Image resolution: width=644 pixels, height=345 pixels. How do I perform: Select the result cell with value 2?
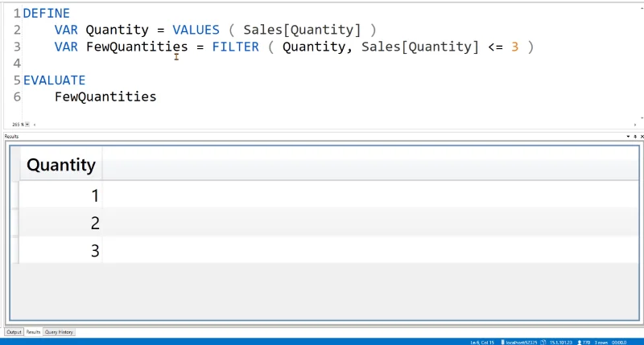coord(61,223)
